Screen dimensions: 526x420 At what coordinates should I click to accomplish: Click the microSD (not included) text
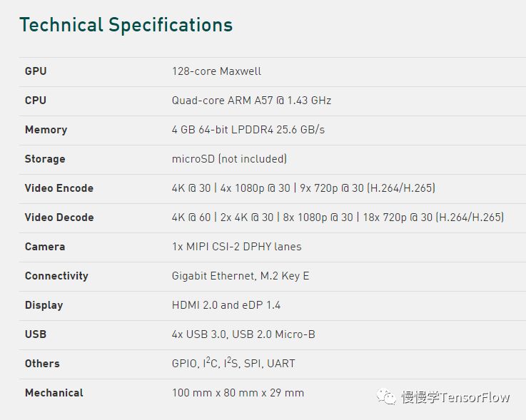[x=229, y=159]
